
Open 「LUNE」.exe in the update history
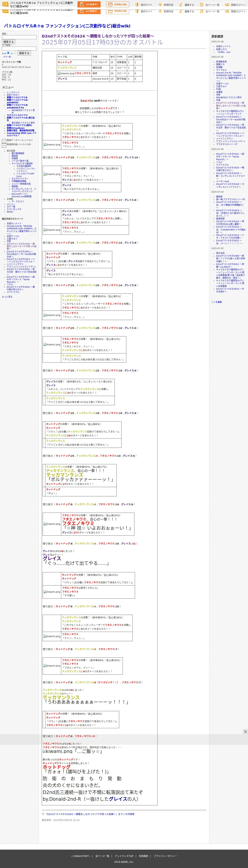(223, 52)
